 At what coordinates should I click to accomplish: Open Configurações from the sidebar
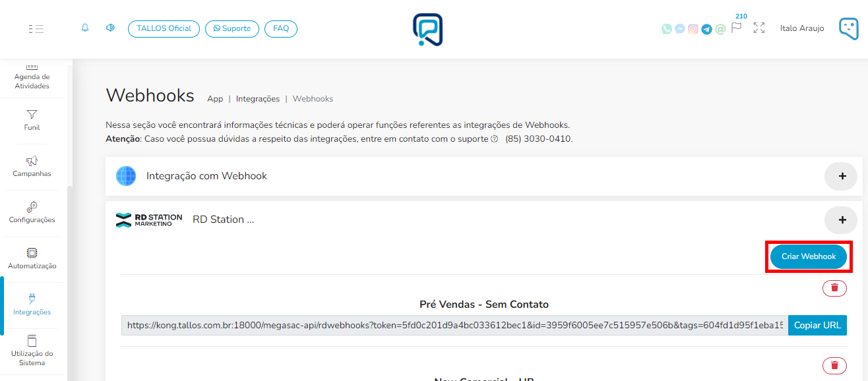(31, 213)
